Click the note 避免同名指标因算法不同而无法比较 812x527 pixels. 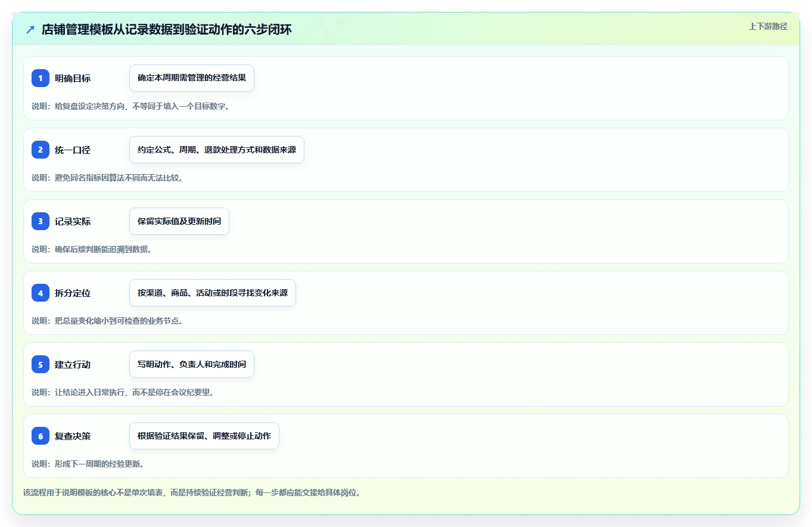coord(119,178)
